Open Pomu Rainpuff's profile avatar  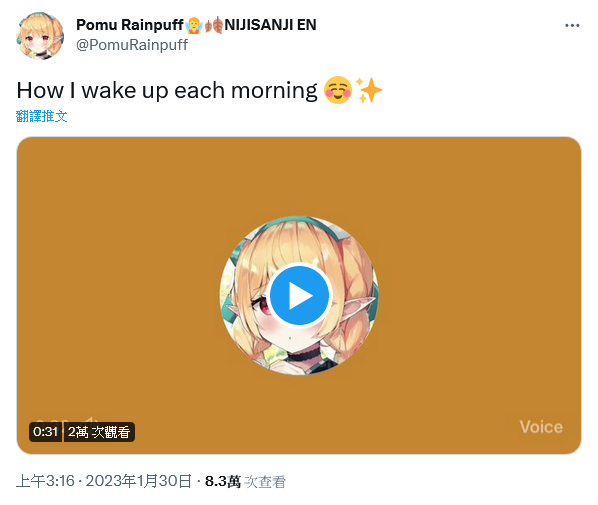[40, 36]
